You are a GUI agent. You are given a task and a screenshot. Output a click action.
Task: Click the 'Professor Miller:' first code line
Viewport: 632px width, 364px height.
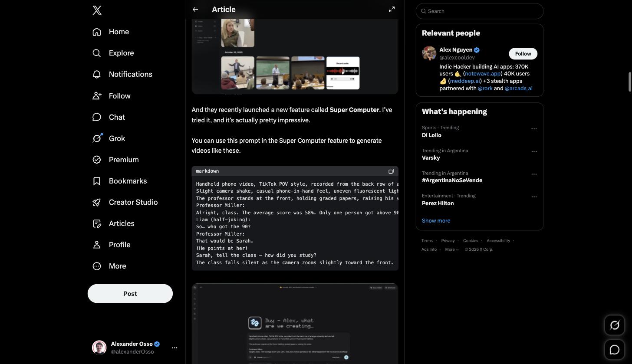pos(221,206)
